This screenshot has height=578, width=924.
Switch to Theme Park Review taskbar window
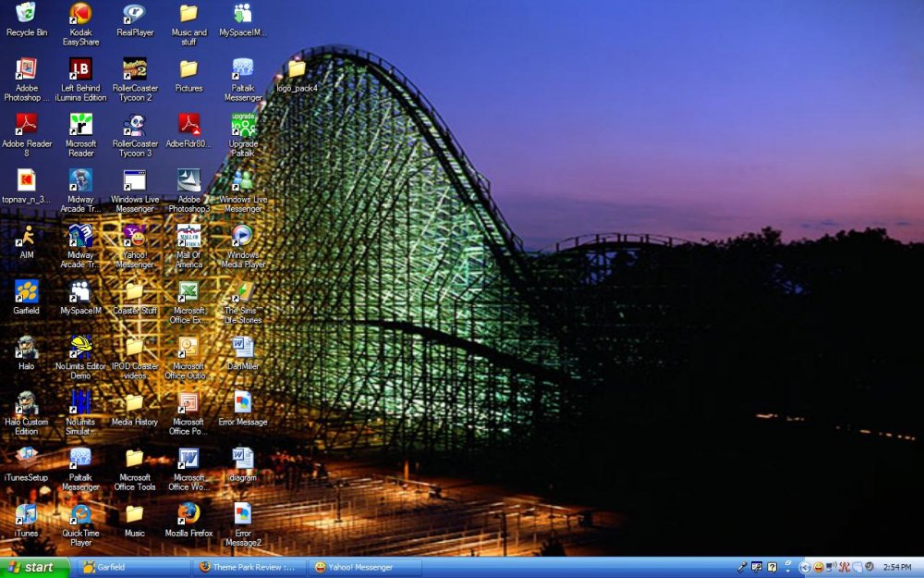tap(249, 567)
